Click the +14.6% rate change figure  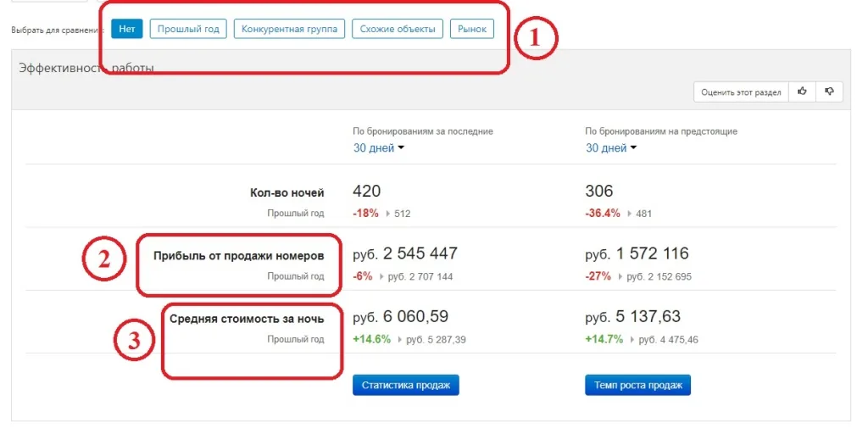coord(372,339)
